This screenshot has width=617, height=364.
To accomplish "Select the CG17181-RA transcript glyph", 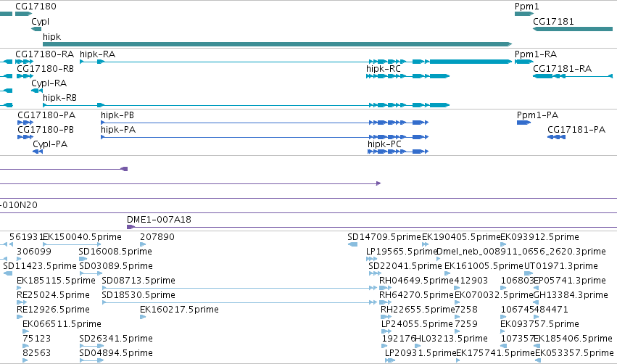I will 573,76.
